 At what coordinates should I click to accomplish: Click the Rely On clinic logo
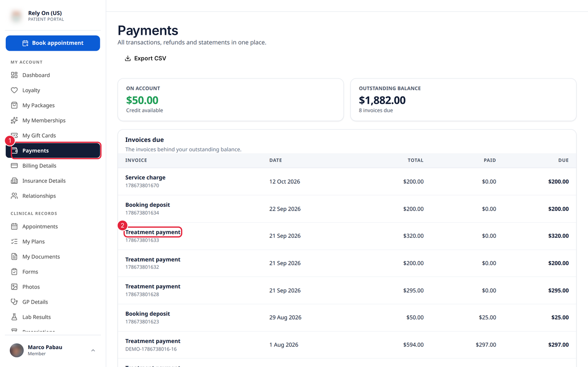point(16,16)
